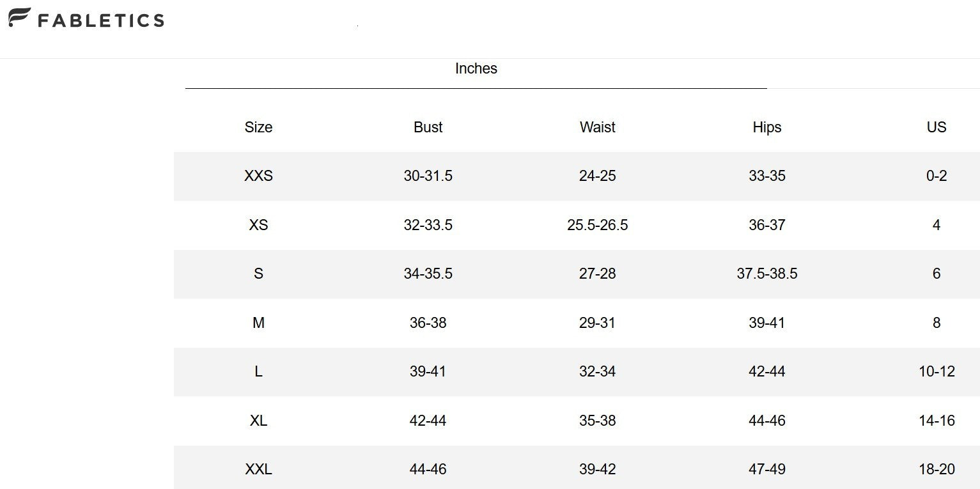Open the Fabletics brand name link
Image resolution: width=980 pixels, height=489 pixels.
point(101,20)
